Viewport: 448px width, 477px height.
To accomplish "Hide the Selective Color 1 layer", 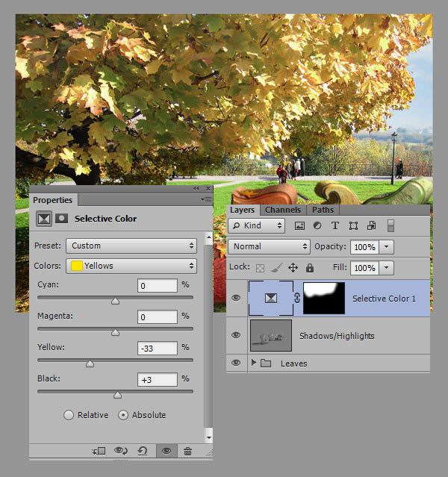I will (236, 299).
